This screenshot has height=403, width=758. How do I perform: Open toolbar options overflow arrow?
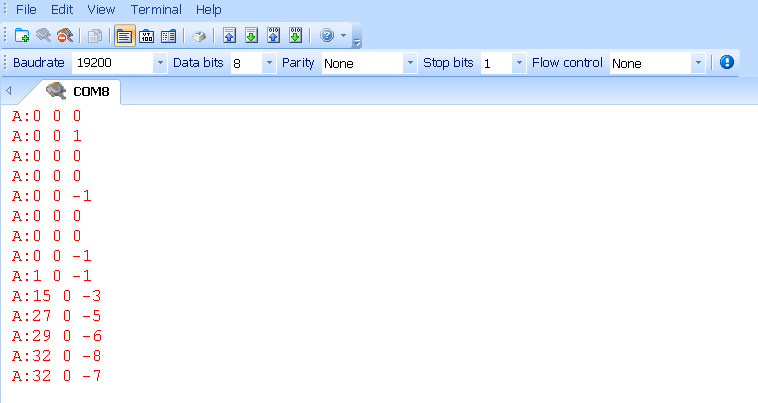pyautogui.click(x=357, y=43)
